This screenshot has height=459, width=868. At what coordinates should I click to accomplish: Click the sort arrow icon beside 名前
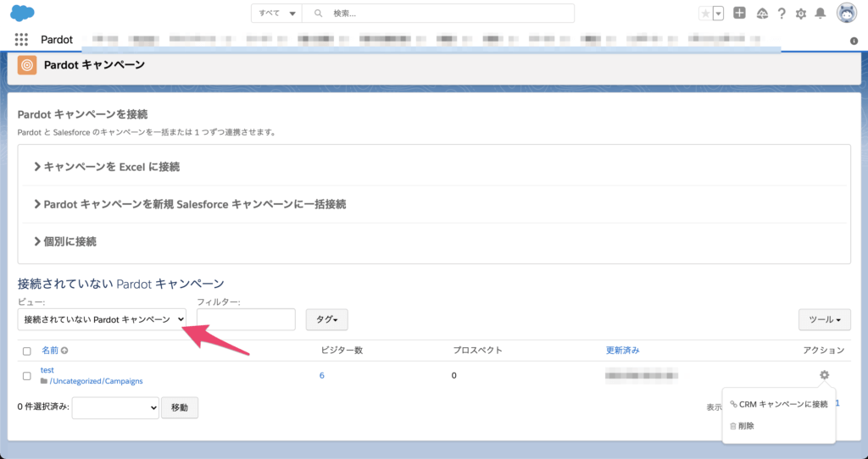click(64, 351)
